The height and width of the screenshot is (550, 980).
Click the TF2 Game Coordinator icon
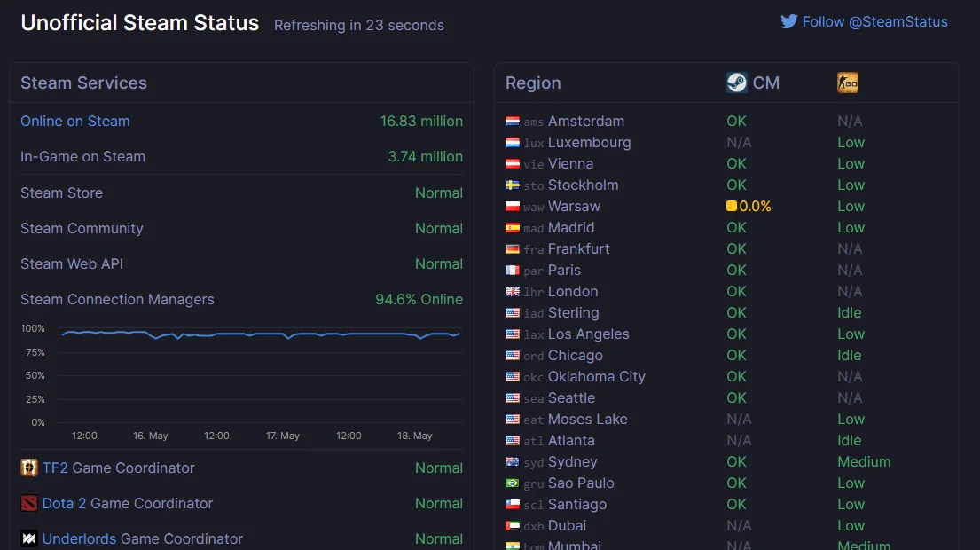point(28,467)
